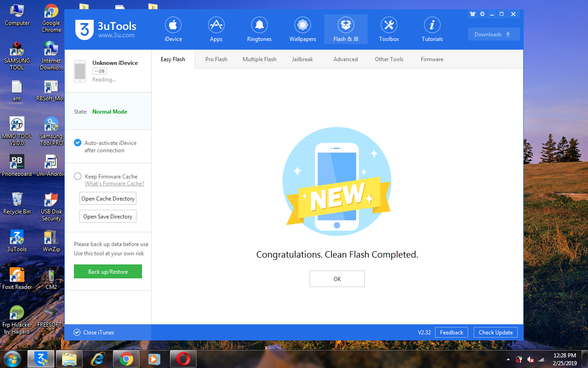Viewport: 588px width, 368px height.
Task: Select the Samsung Tool PRO desktop icon
Action: [51, 131]
